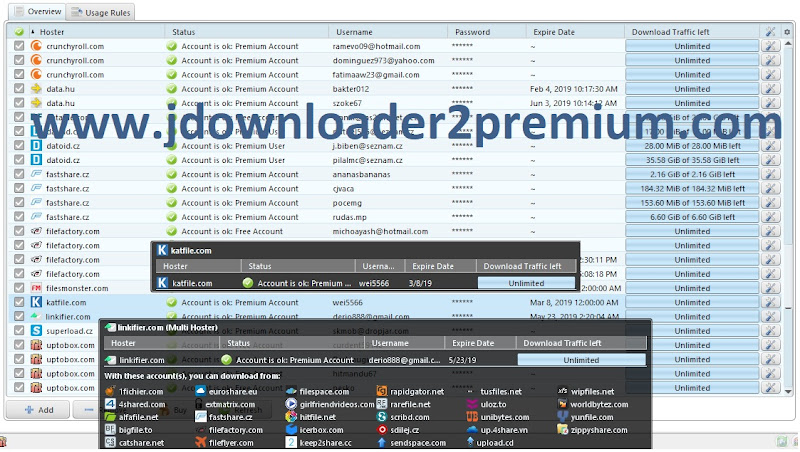Toggle checkbox for dominguez973@yahoo.com account
800x452 pixels.
click(19, 60)
